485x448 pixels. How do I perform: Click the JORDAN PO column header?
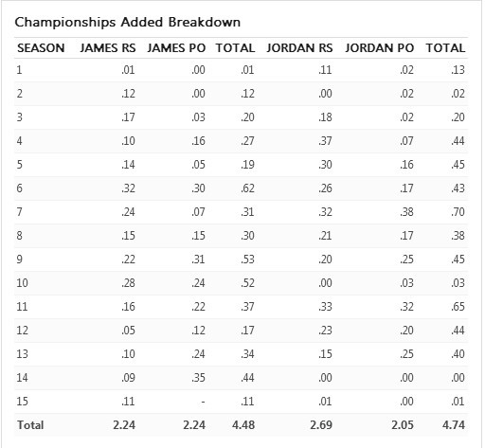pos(379,48)
